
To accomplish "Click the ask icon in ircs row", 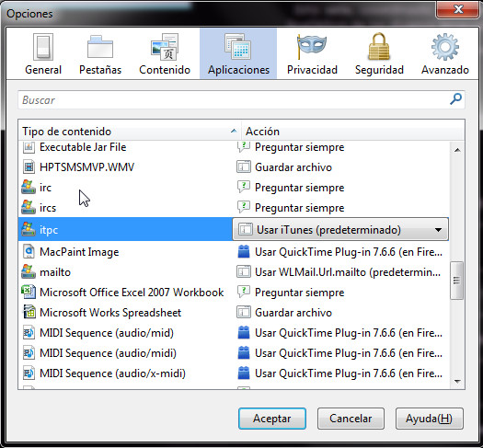I will coord(244,208).
